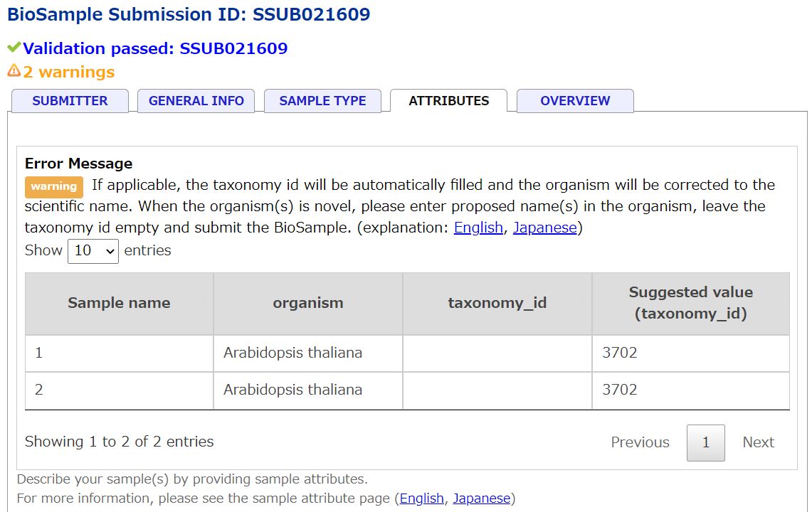Click the orange warning triangle icon
This screenshot has width=812, height=512.
point(14,70)
